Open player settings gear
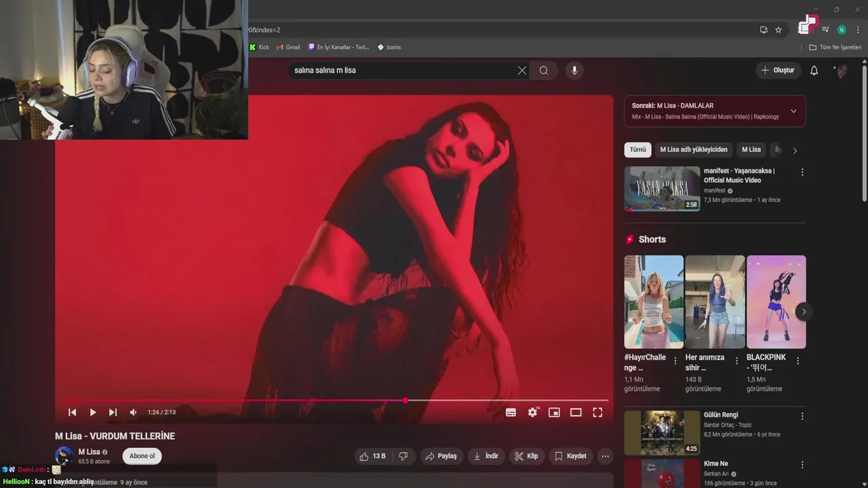Image resolution: width=868 pixels, height=488 pixels. pos(533,412)
